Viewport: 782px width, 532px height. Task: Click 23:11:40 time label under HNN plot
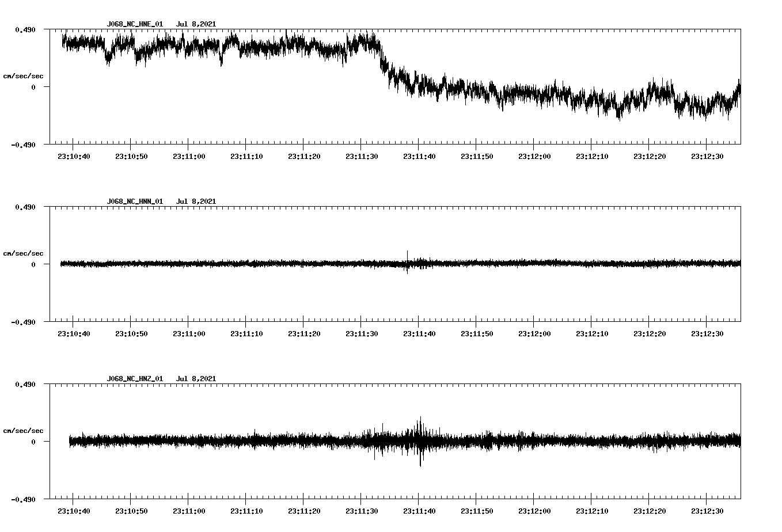(x=419, y=334)
